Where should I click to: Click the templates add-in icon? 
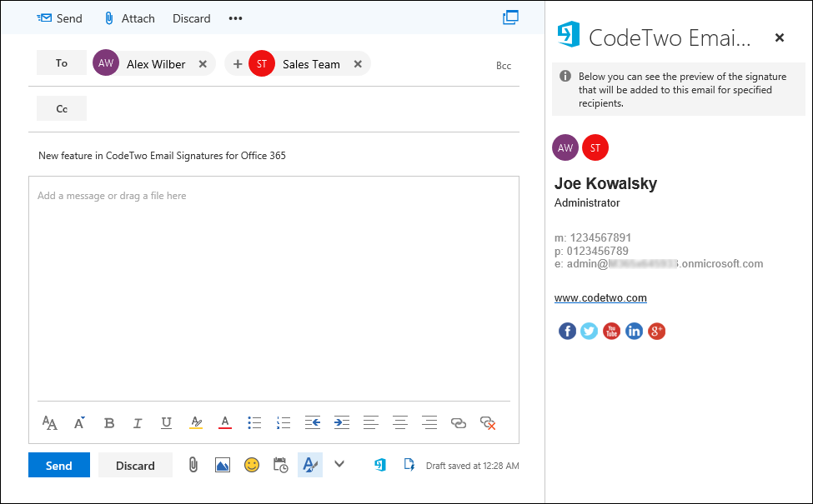tap(409, 465)
